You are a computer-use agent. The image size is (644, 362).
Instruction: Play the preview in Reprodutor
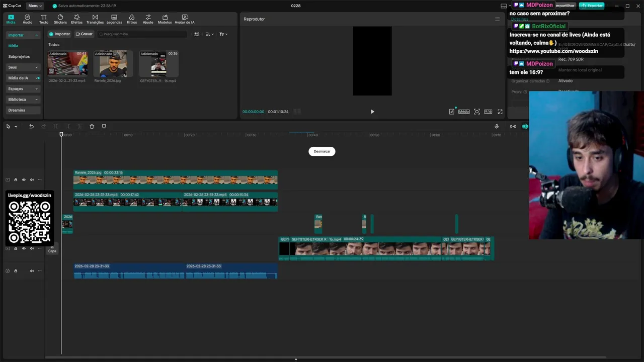[372, 112]
